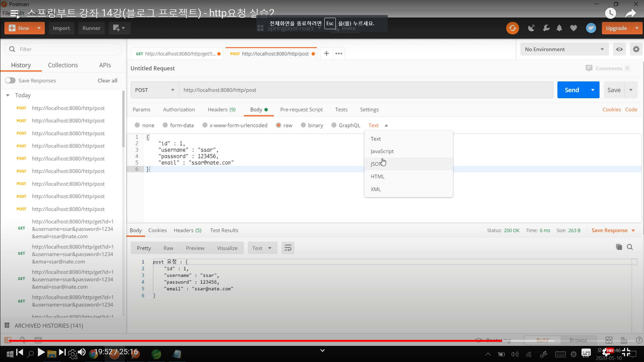Screen dimensions: 644x362
Task: Toggle the Save Responses switch
Action: 10,80
